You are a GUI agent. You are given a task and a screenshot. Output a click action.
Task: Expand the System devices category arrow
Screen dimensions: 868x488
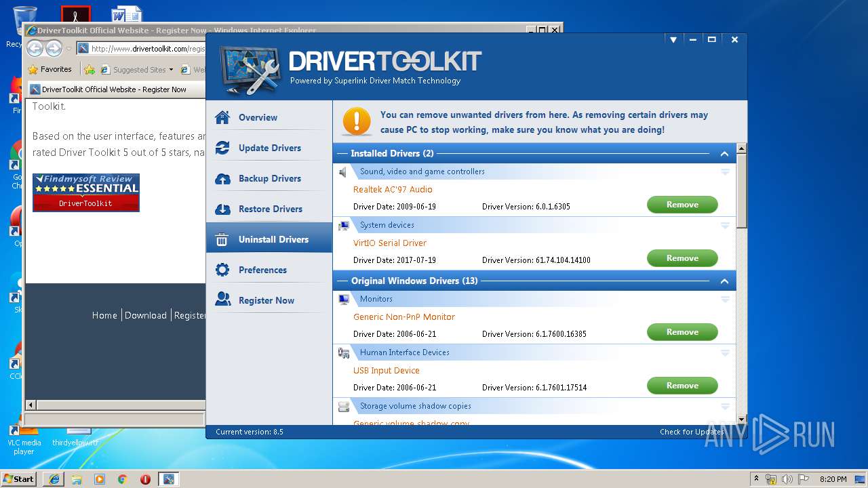(x=725, y=226)
